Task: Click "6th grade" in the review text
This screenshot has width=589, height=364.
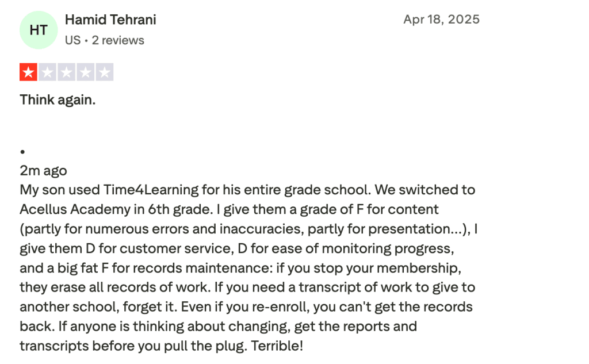Action: click(x=175, y=209)
